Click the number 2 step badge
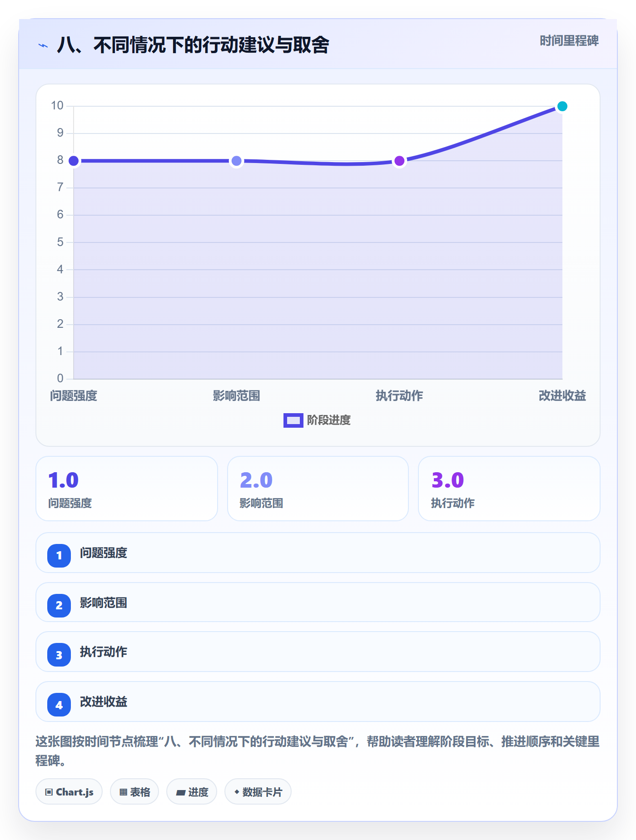 coord(59,605)
